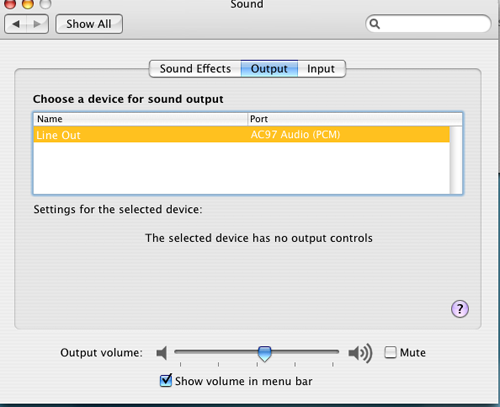
Task: Switch to the Input tab
Action: point(321,69)
